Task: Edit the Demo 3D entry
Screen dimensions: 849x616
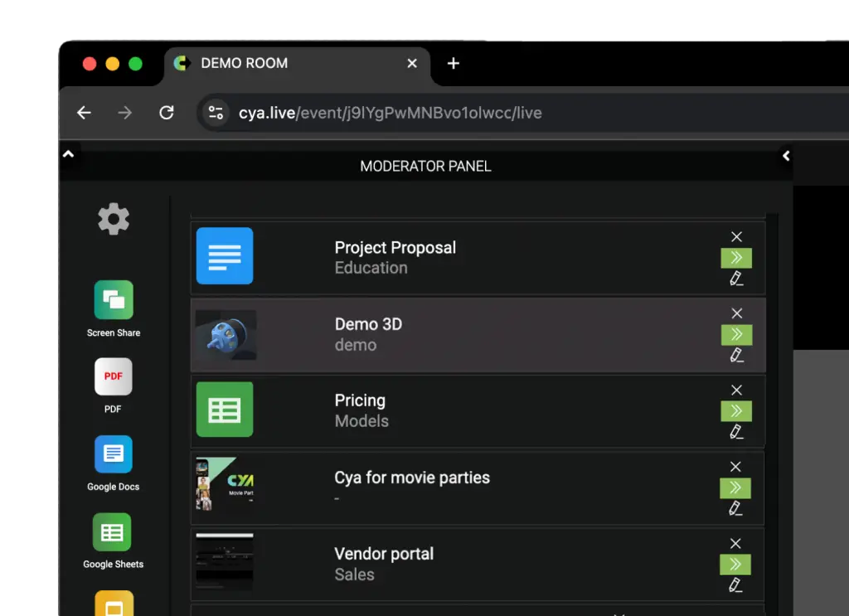Action: click(736, 355)
